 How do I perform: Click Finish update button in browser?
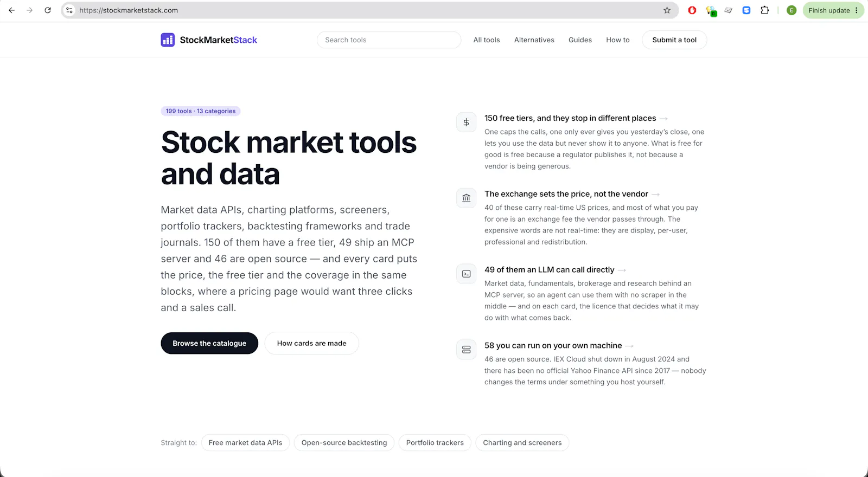pos(833,10)
